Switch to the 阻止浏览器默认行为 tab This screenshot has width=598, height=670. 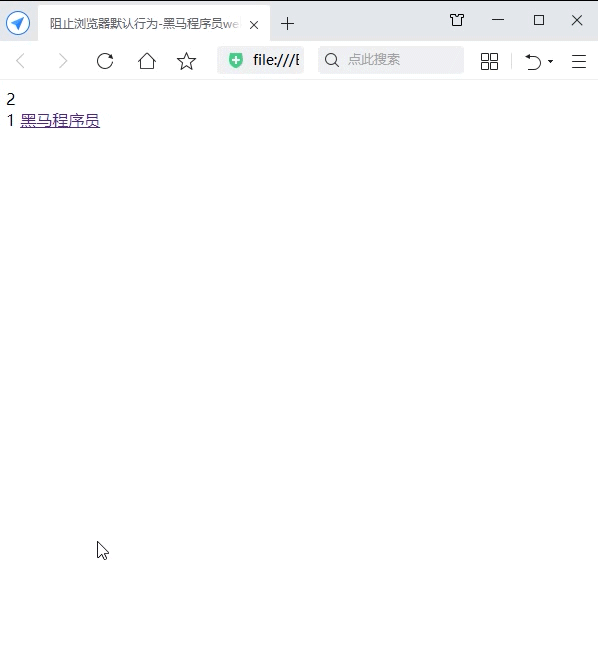145,24
